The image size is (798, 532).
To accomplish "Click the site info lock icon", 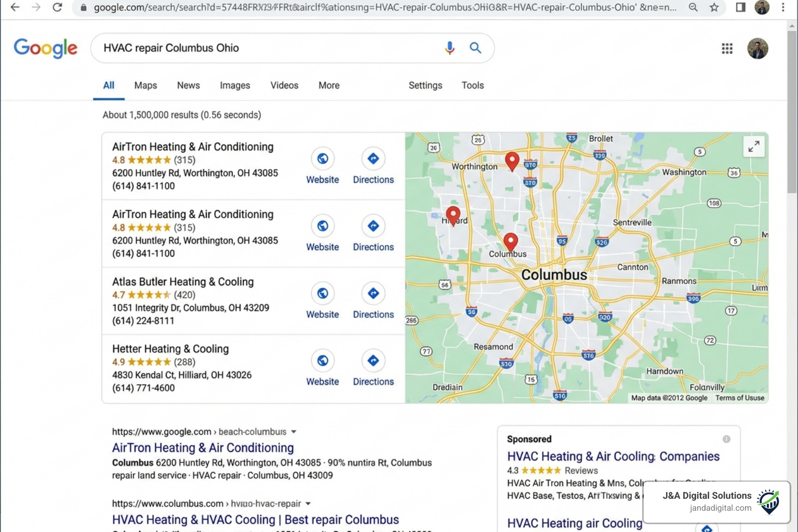I will (x=84, y=8).
